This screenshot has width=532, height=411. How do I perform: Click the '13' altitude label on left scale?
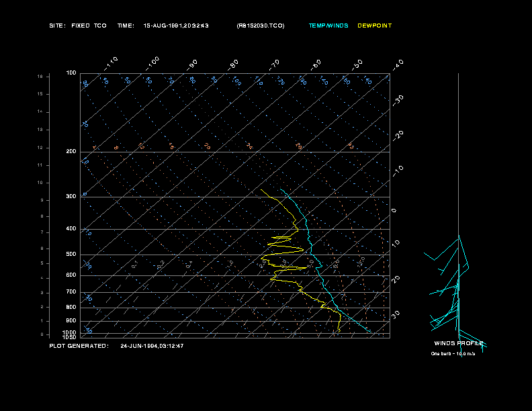40,130
